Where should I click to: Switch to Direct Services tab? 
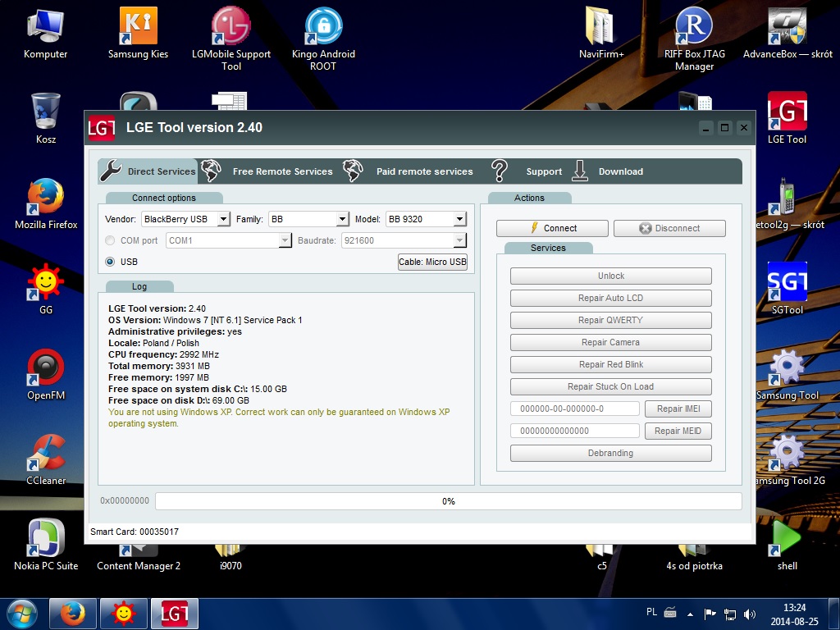[x=148, y=171]
